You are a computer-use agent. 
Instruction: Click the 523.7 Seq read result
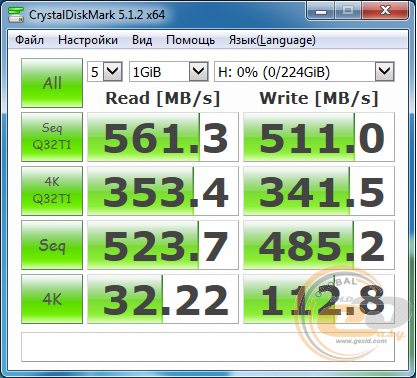[163, 245]
